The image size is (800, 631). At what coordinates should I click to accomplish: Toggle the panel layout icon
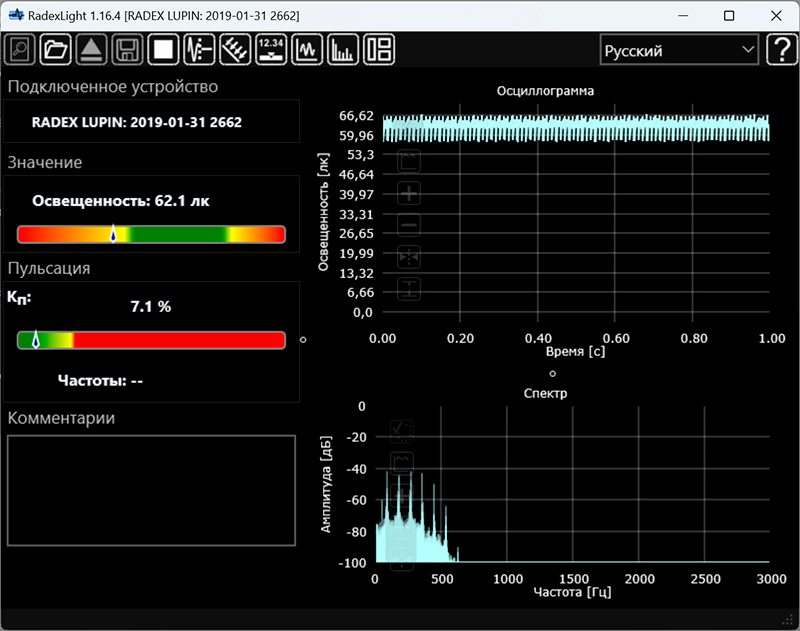[379, 49]
